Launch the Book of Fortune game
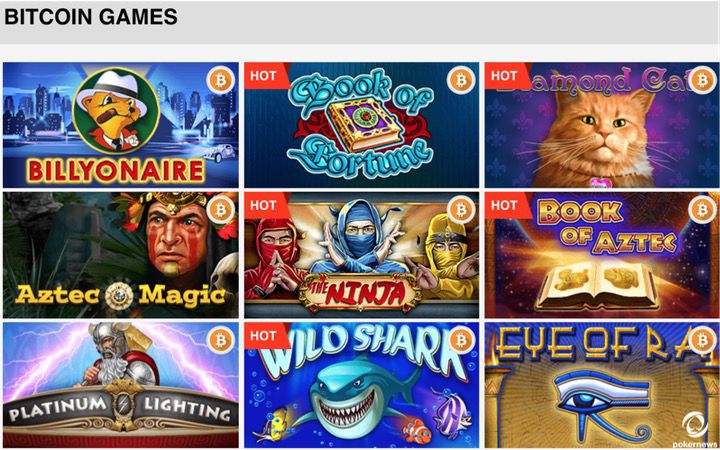The width and height of the screenshot is (720, 450). 361,125
